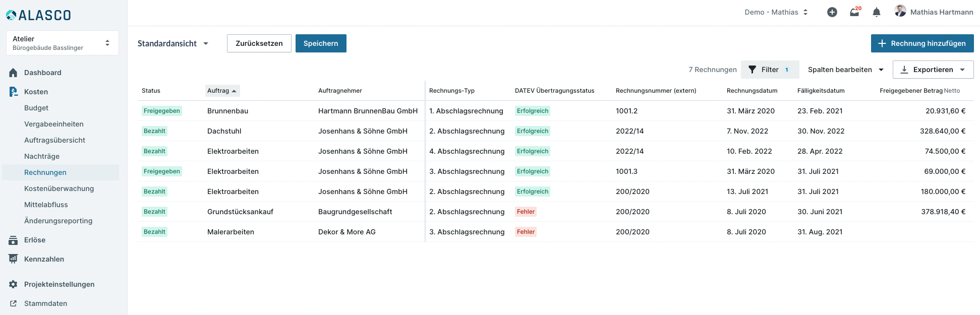Viewport: 980px width, 315px height.
Task: Expand the Exportieren dropdown
Action: pyautogui.click(x=933, y=70)
